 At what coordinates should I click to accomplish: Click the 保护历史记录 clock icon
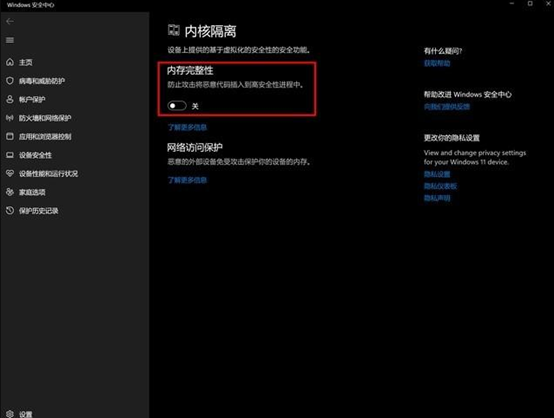[x=10, y=211]
